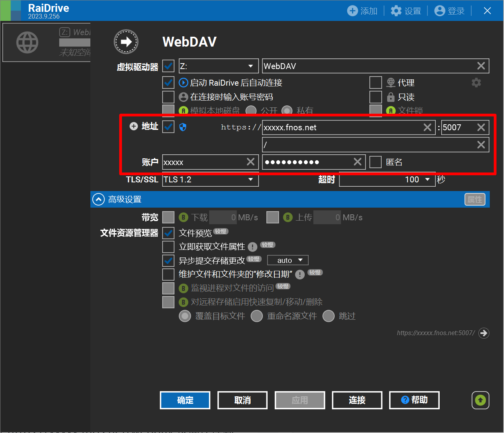Viewport: 504px width, 433px height.
Task: Clear the 5007 port field
Action: click(481, 127)
